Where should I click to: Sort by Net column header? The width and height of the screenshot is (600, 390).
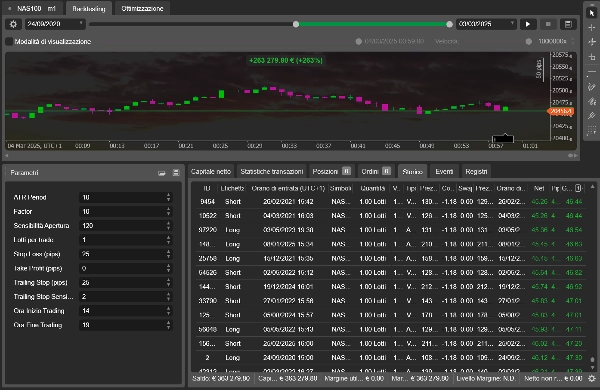pyautogui.click(x=539, y=188)
